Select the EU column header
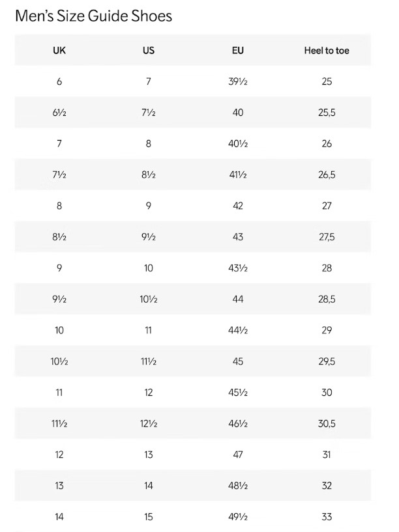 [238, 50]
